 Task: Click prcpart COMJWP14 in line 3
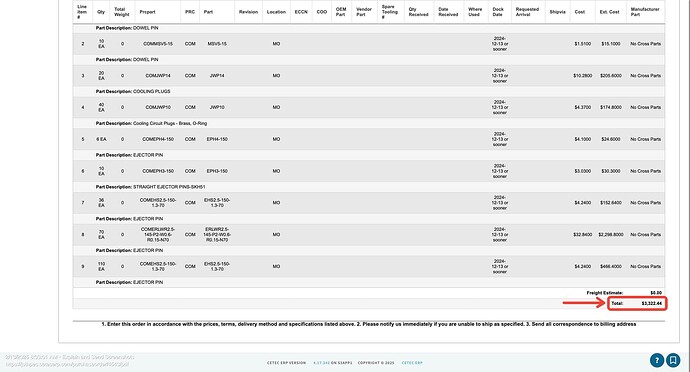[x=158, y=76]
